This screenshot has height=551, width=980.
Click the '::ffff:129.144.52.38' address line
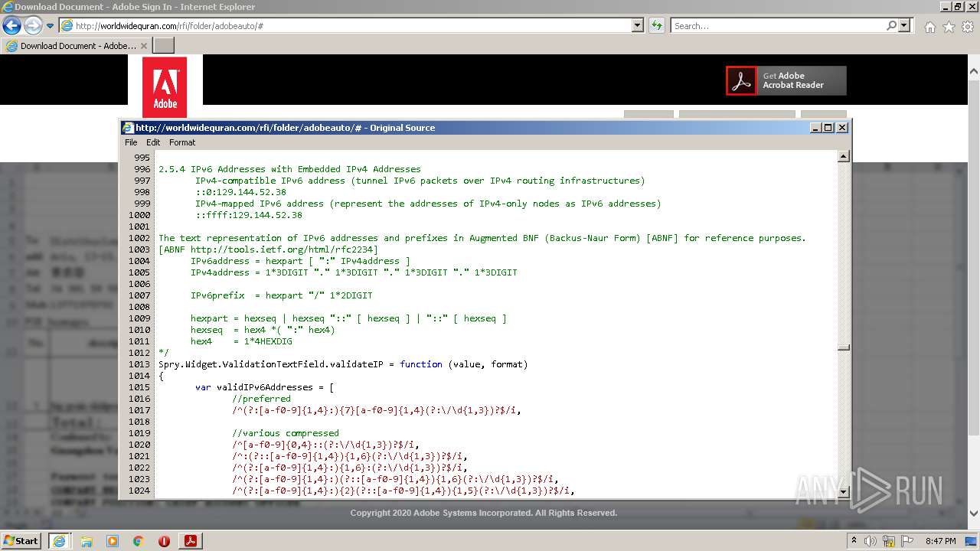click(249, 215)
